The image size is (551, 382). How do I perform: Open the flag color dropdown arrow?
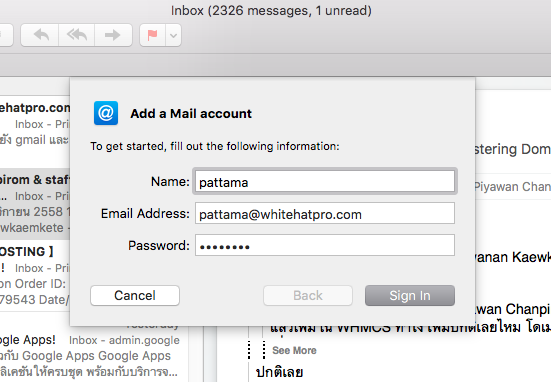(174, 35)
